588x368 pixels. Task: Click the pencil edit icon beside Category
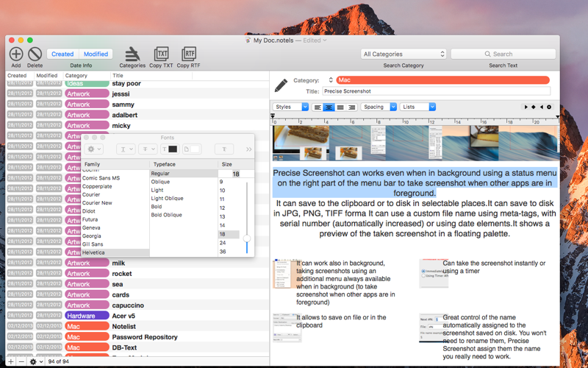tap(281, 85)
